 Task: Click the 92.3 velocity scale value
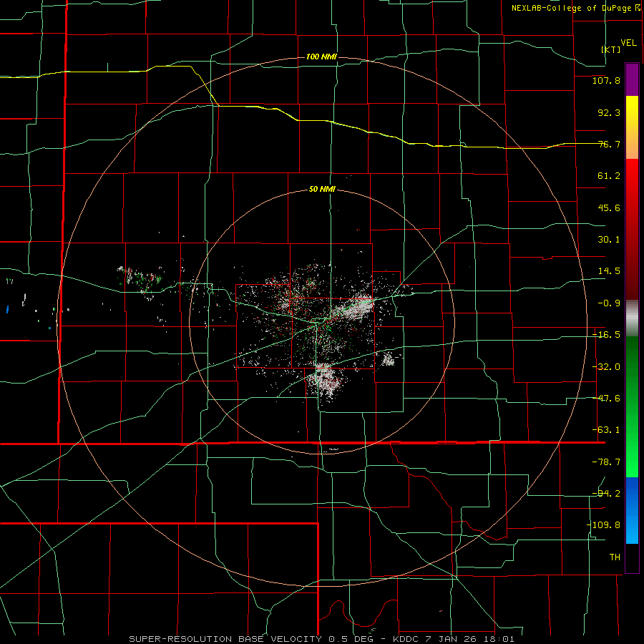(609, 112)
